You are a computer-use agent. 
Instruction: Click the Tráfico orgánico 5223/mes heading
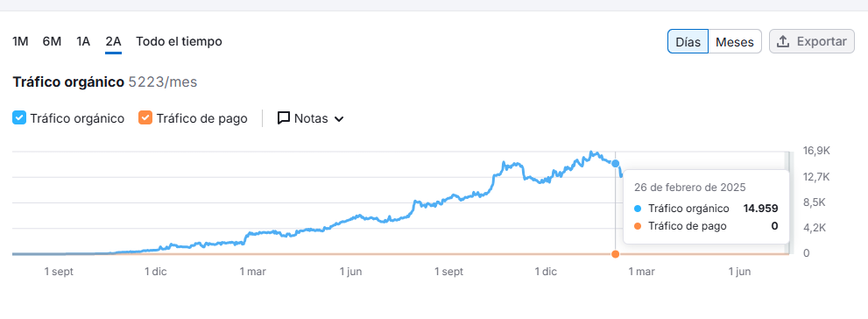(x=104, y=82)
